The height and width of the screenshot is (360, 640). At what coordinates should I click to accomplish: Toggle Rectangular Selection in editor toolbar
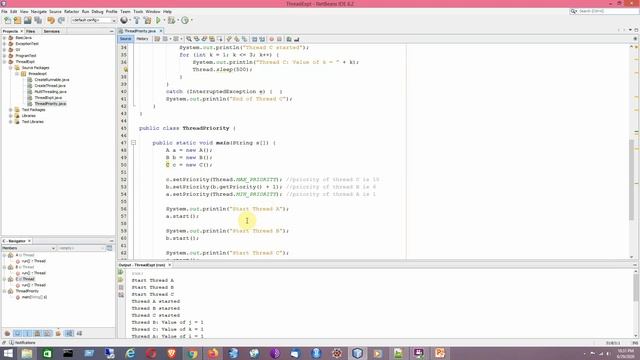coord(220,39)
